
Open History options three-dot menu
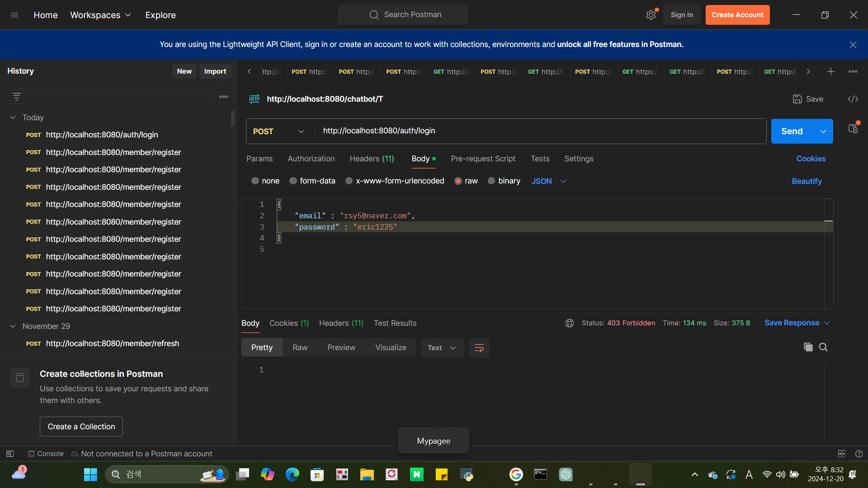tap(224, 97)
